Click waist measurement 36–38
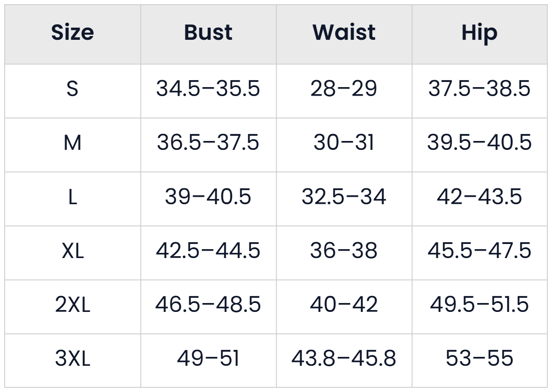The image size is (552, 392). click(x=344, y=251)
